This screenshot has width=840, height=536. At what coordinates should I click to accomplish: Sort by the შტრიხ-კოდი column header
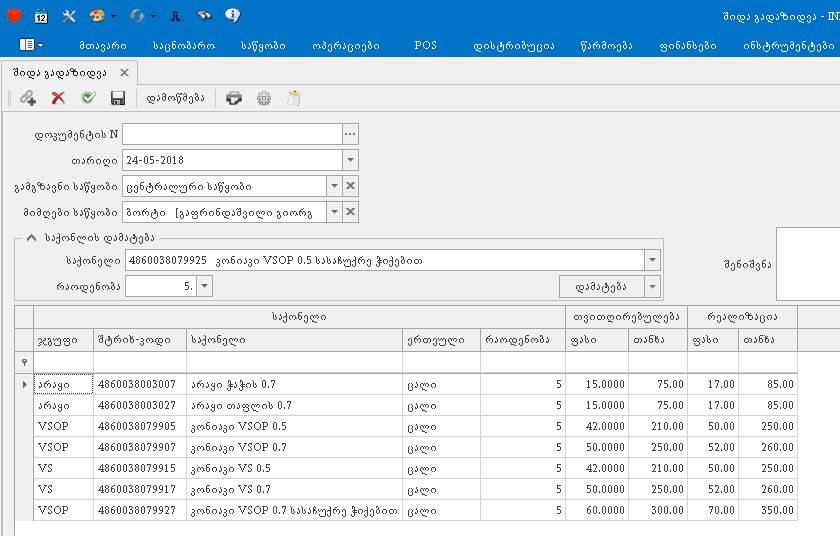140,340
